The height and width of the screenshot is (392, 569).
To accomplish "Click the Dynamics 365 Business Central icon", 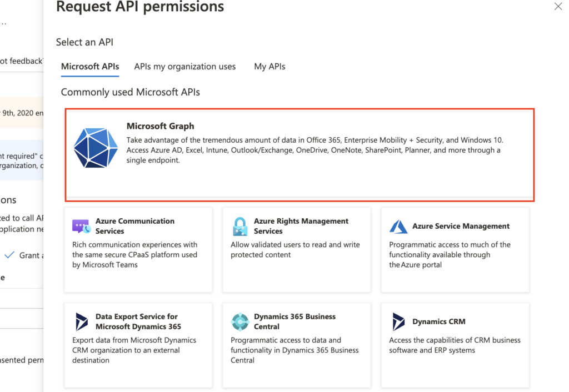I will (240, 321).
